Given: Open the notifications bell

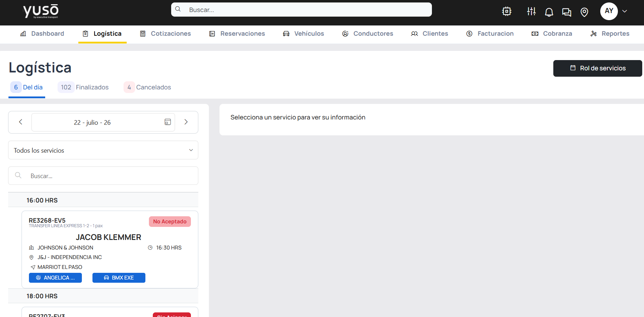Looking at the screenshot, I should [x=549, y=12].
